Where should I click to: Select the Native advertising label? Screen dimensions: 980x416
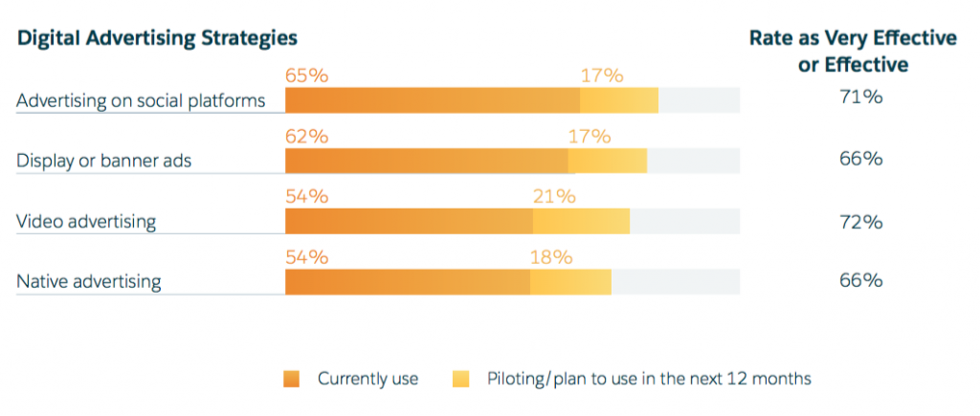click(x=89, y=282)
